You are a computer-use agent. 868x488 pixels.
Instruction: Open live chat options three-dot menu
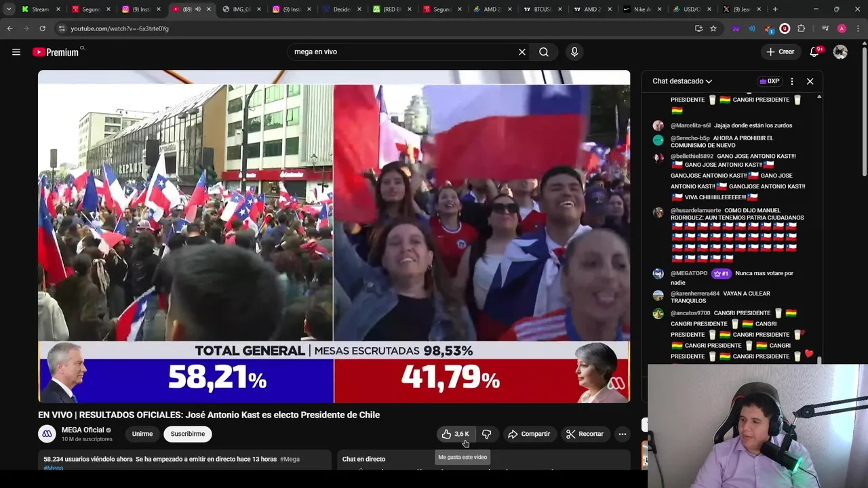point(791,81)
